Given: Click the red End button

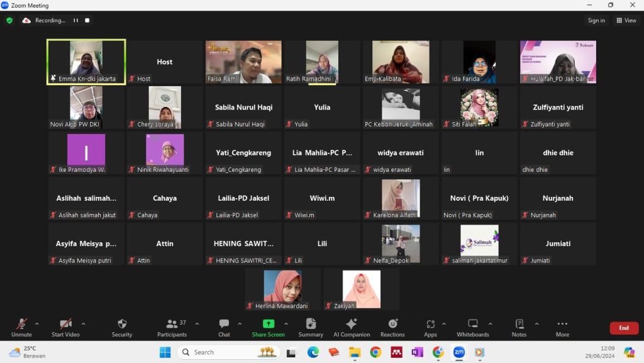Looking at the screenshot, I should 623,328.
